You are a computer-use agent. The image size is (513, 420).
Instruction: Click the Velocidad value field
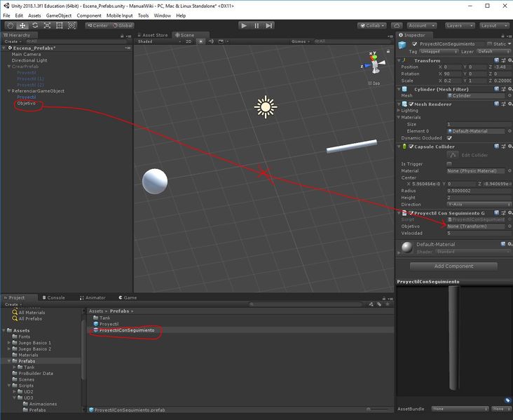479,233
